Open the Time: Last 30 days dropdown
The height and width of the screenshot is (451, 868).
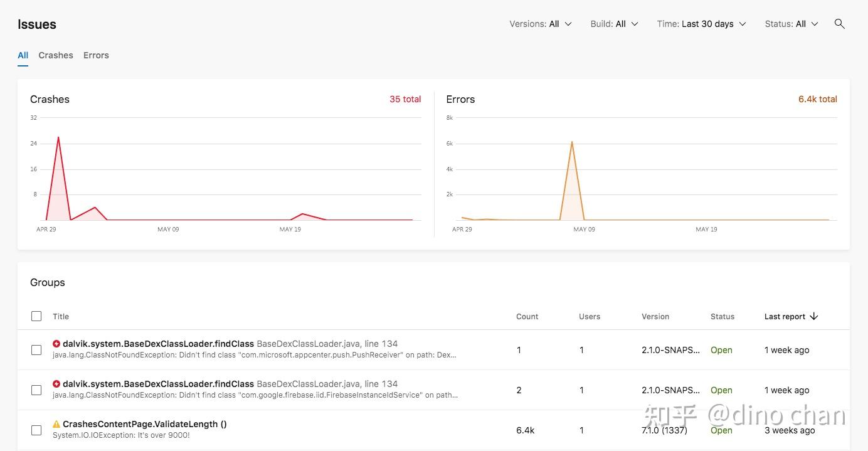pos(701,24)
